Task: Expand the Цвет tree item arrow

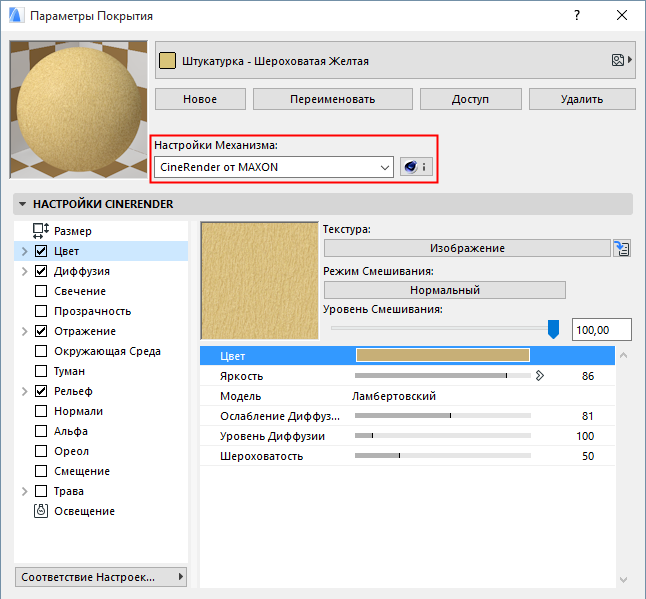Action: [24, 251]
